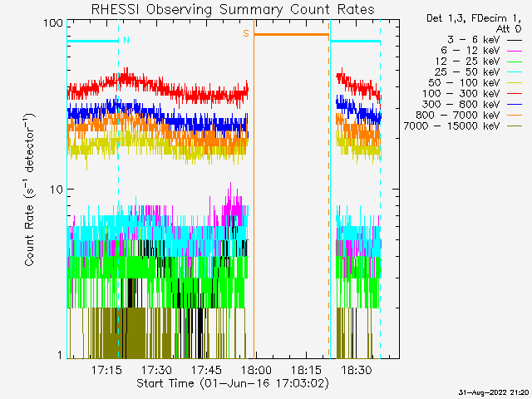The height and width of the screenshot is (399, 532).
Task: Click the '17:45' x-axis tick label
Action: [206, 370]
